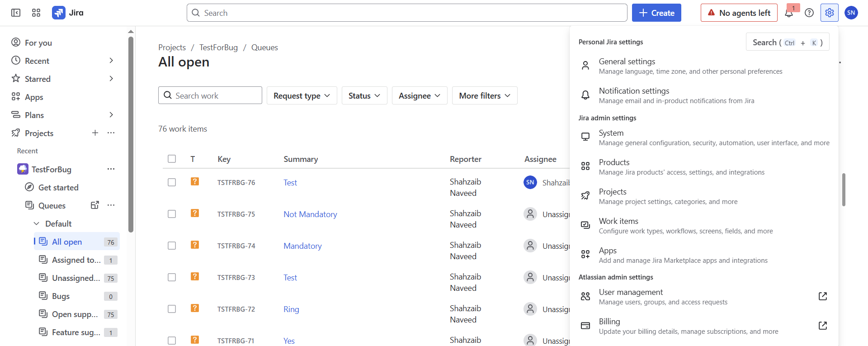Open Queues in a new window icon

(94, 205)
